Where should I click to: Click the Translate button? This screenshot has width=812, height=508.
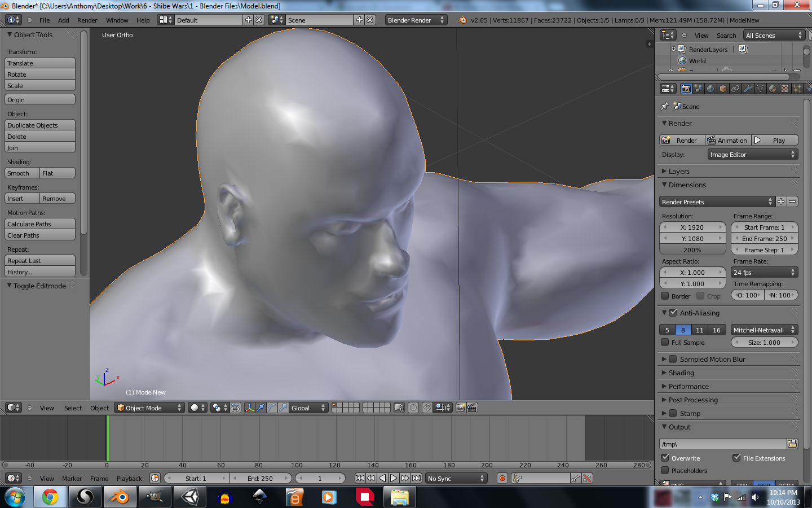40,63
